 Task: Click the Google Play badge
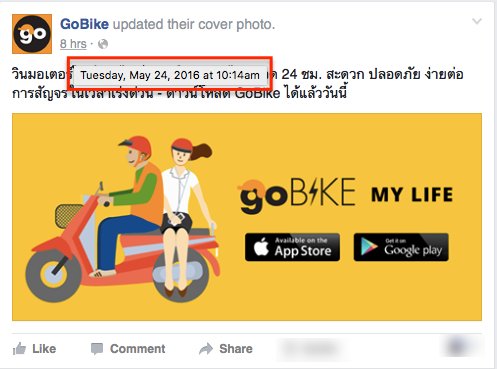[401, 247]
